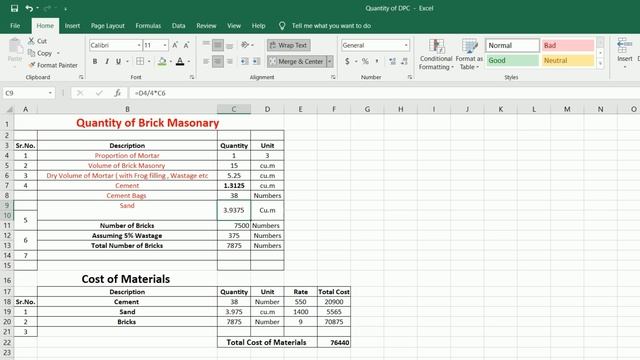Click the Cut scissors icon
The width and height of the screenshot is (640, 360).
pos(31,41)
